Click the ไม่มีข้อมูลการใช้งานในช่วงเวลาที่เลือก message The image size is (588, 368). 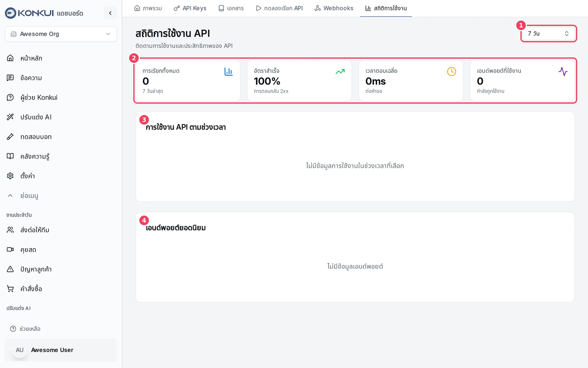point(355,166)
